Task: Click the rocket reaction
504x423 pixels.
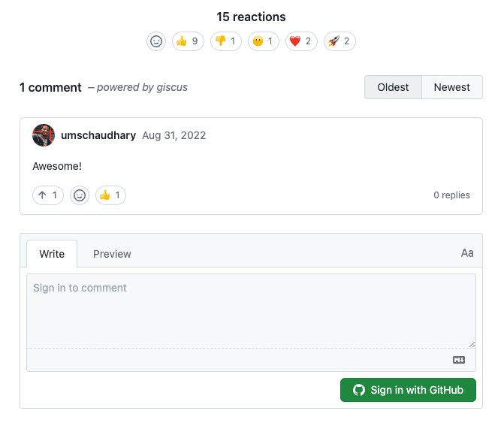Action: [x=340, y=41]
